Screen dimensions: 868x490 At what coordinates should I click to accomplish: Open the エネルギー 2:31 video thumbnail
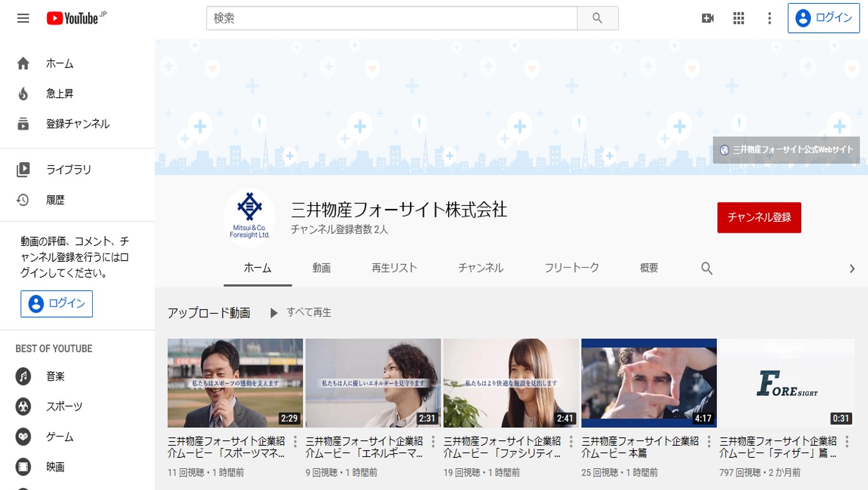point(373,383)
